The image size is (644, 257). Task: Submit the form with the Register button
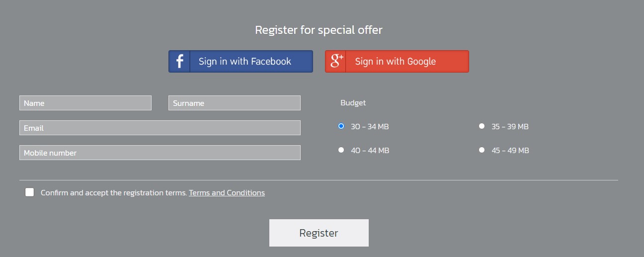click(x=319, y=233)
